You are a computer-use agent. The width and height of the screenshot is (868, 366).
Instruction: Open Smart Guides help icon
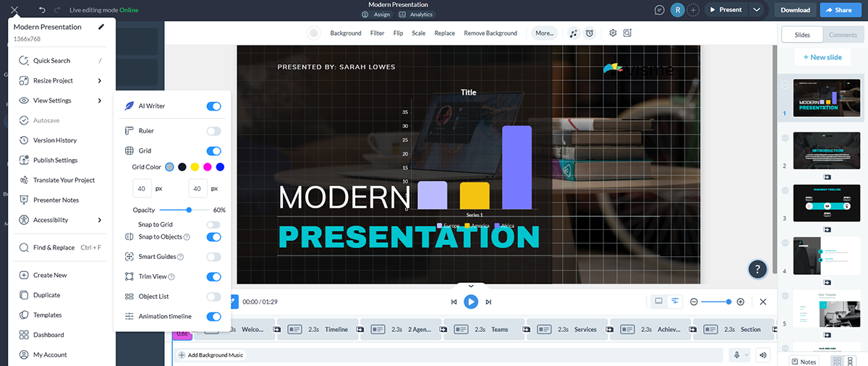(x=181, y=257)
